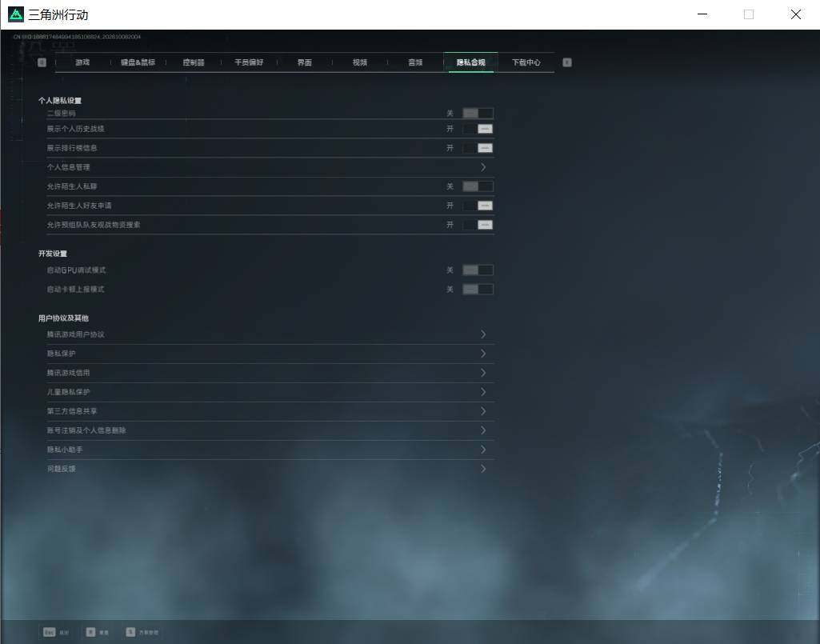Toggle 允许陌生人好友申请 switch off
The height and width of the screenshot is (644, 820).
(x=478, y=206)
